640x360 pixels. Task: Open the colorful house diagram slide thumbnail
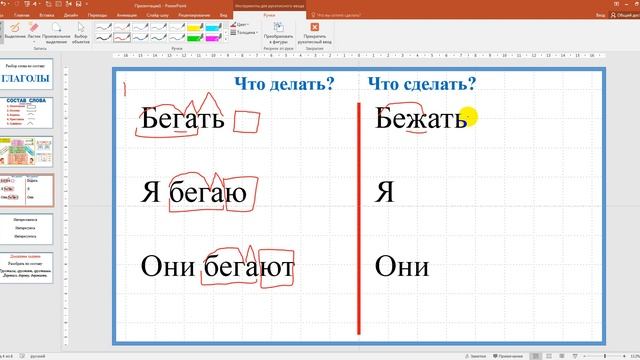[x=26, y=152]
